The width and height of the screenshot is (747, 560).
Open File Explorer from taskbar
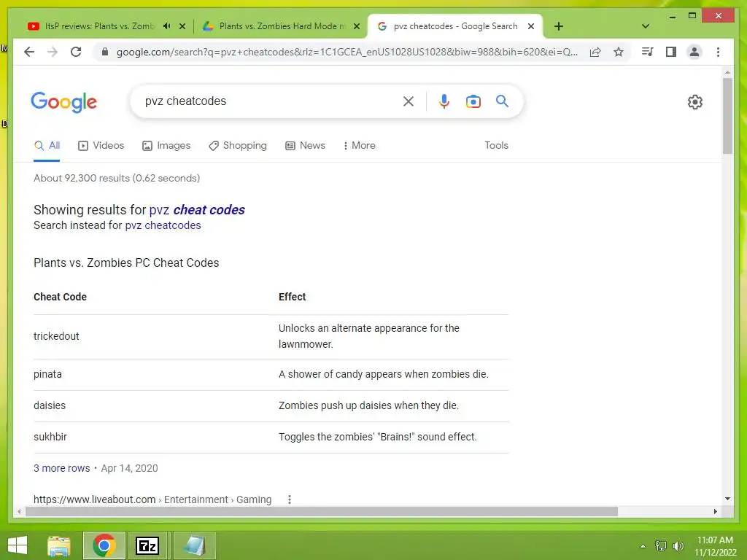click(59, 545)
